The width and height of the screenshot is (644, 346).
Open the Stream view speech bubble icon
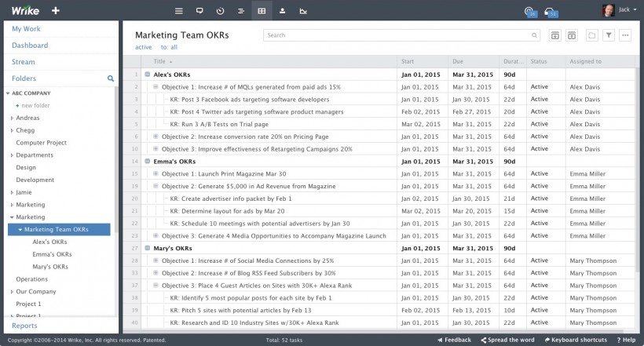point(199,11)
